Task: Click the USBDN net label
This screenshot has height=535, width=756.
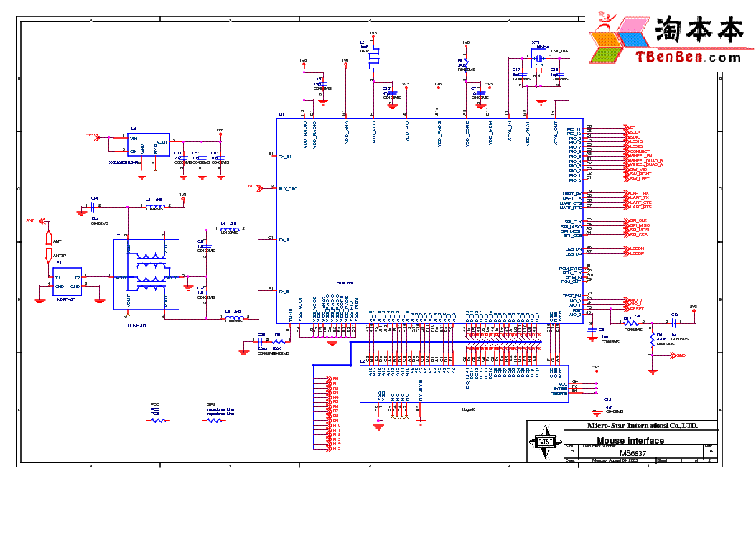Action: 637,248
